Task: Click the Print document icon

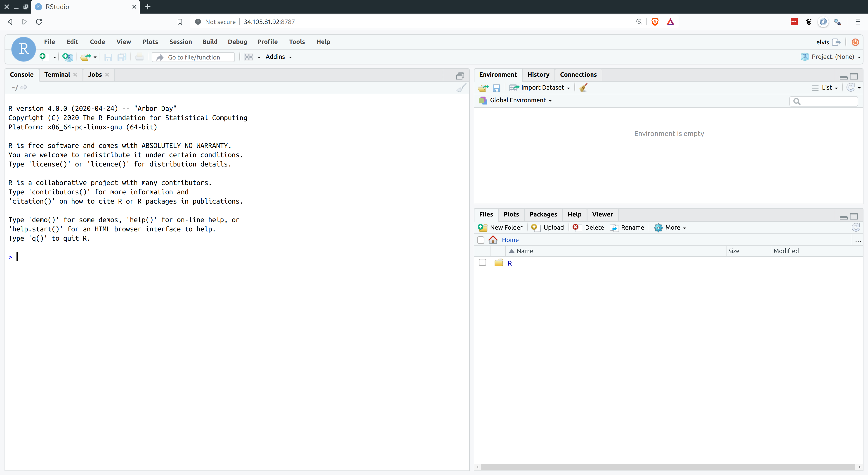Action: (139, 57)
